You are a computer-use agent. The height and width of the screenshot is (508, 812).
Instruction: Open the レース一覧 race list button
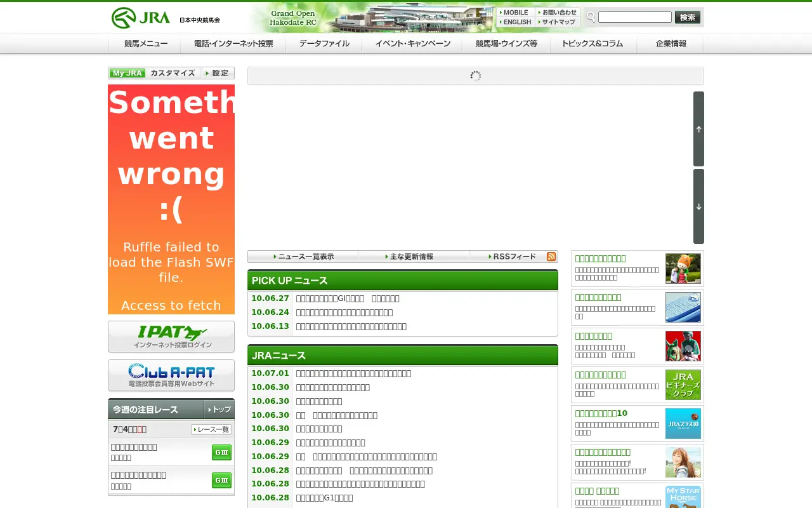click(211, 430)
